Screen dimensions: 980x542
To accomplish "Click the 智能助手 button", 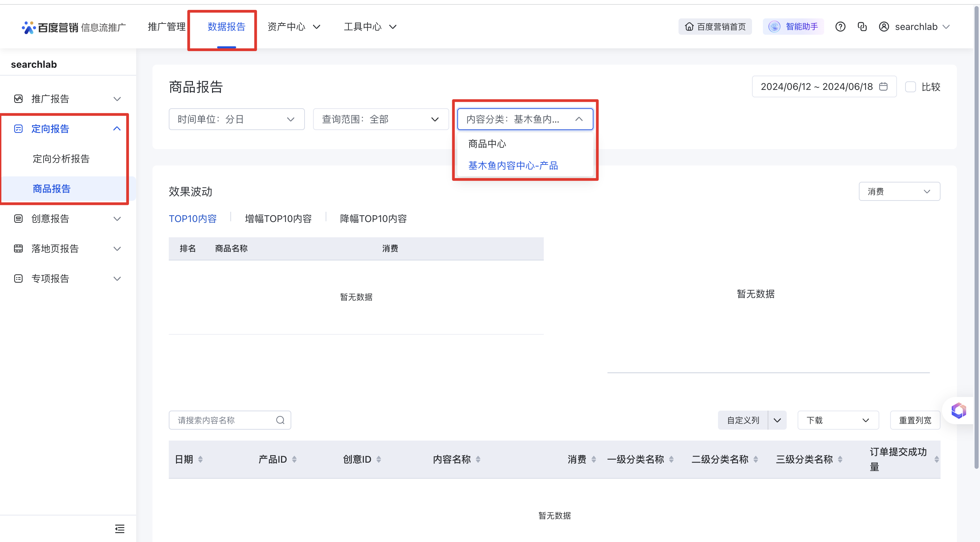I will tap(793, 27).
